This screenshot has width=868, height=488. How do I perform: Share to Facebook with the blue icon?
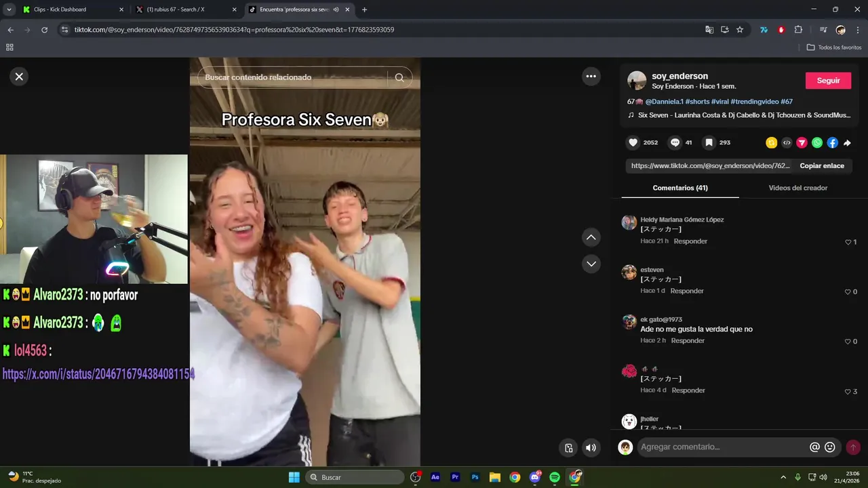832,142
